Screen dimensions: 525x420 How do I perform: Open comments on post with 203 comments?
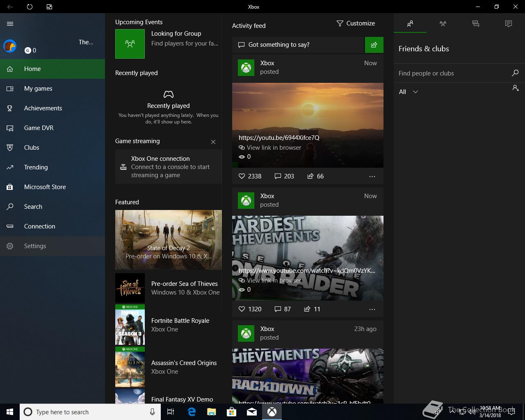click(284, 176)
